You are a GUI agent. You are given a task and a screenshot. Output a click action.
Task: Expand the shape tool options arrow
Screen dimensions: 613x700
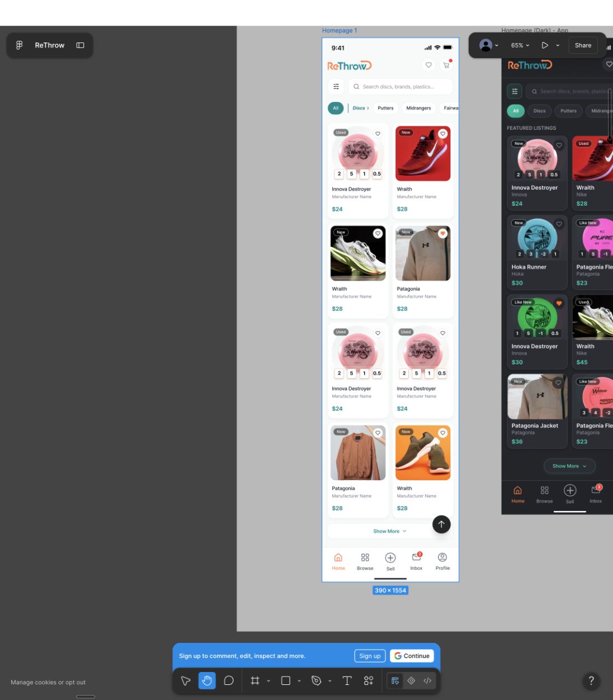pos(299,680)
